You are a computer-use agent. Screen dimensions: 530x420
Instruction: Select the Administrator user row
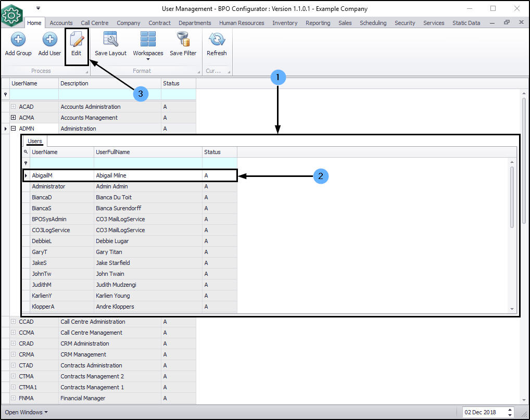[130, 186]
